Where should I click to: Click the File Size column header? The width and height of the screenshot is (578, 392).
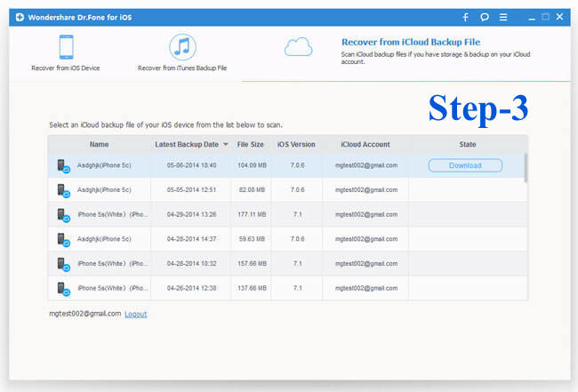pyautogui.click(x=250, y=144)
